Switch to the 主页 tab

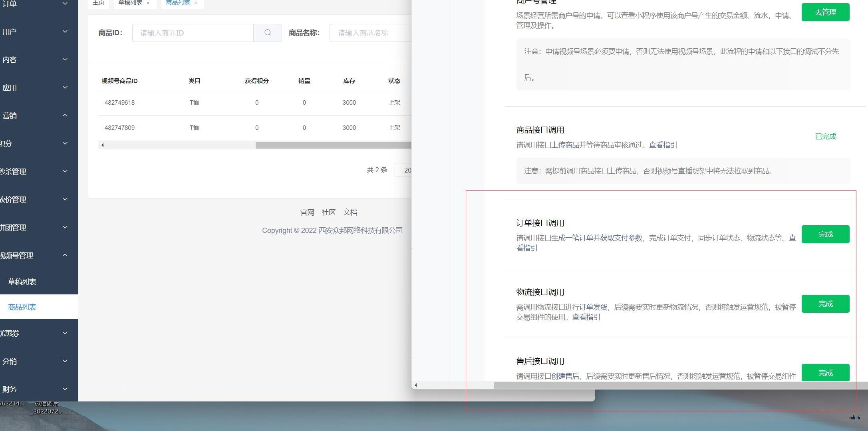tap(98, 3)
